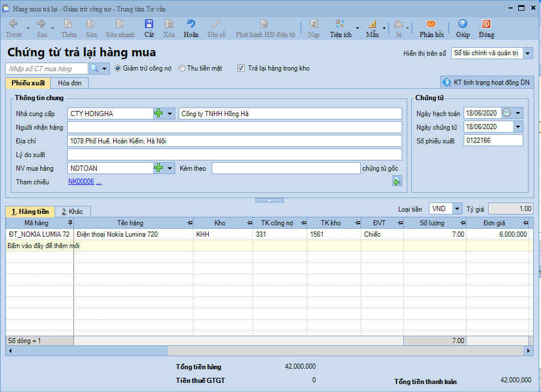Expand the In print dropdown arrow

(407, 28)
